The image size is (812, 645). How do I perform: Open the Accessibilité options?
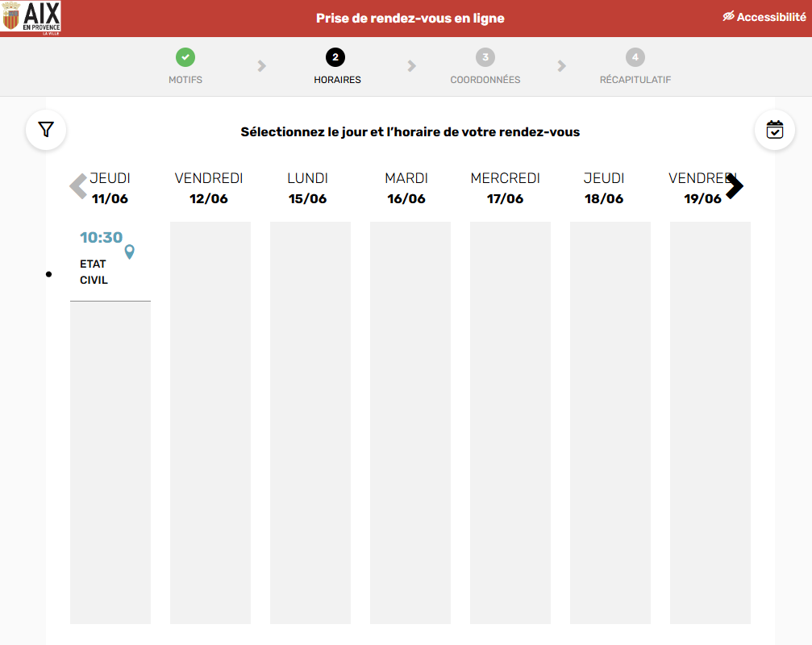point(764,17)
